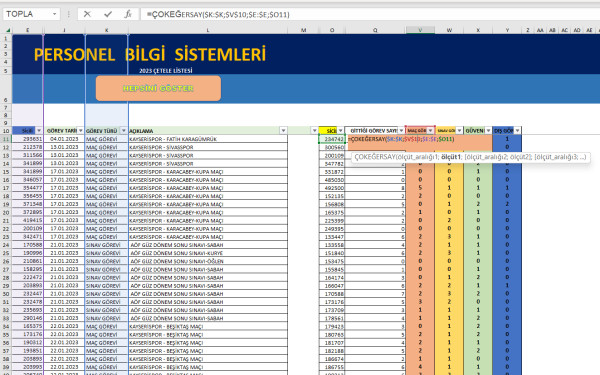600x375 pixels.
Task: Click the 2023 ÇETELE LİSTESİ subtitle
Action: pyautogui.click(x=166, y=71)
